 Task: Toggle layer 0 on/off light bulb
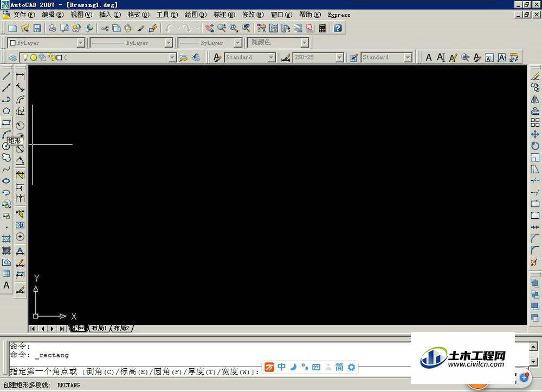[25, 57]
